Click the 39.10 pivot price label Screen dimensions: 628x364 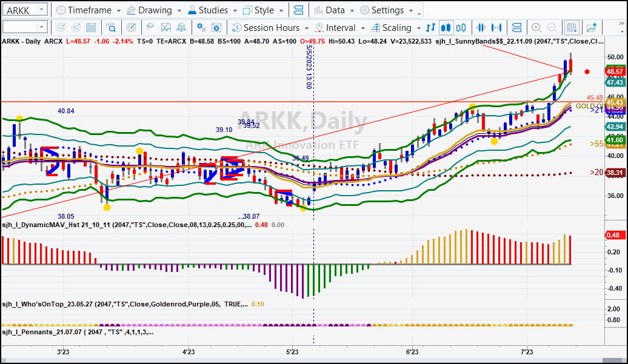pyautogui.click(x=224, y=130)
